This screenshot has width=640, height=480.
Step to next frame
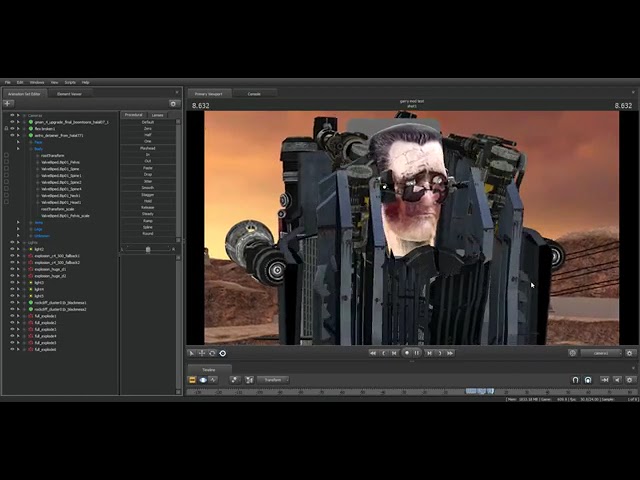point(440,353)
